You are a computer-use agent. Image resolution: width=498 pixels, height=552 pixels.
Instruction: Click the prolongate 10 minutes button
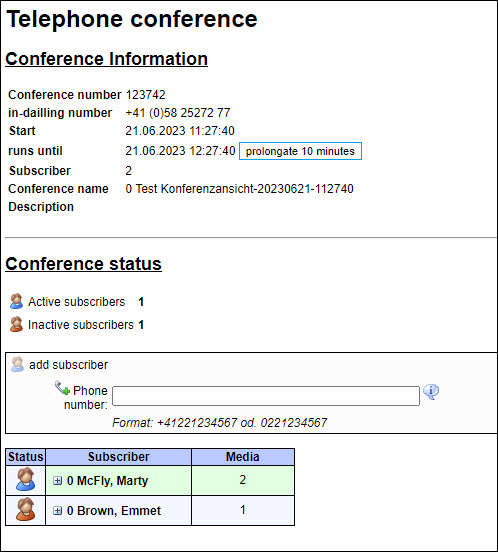coord(300,151)
